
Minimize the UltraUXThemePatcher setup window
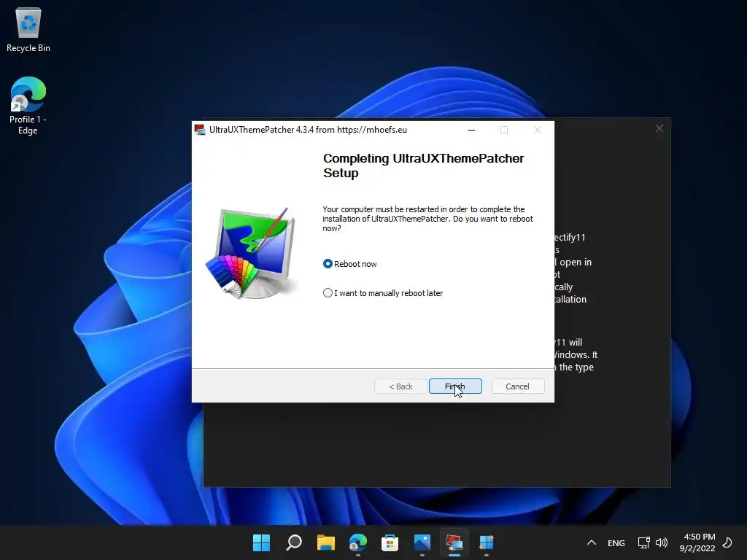point(471,130)
